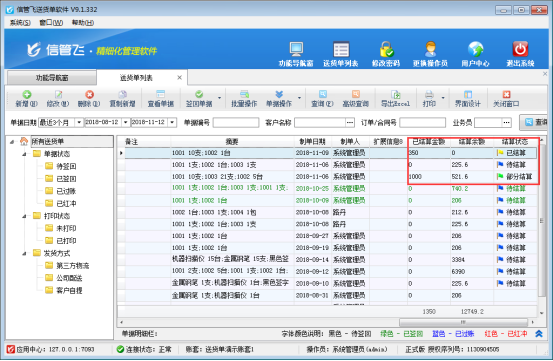Image resolution: width=553 pixels, height=361 pixels.
Task: Open the 送货单列表 icon in header
Action: (341, 49)
